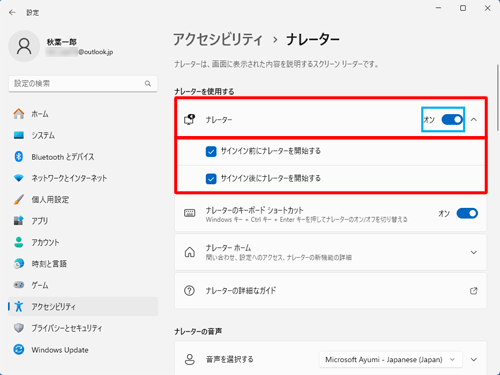Click the 個人用設定 paintbrush icon
The image size is (500, 375).
pos(19,199)
